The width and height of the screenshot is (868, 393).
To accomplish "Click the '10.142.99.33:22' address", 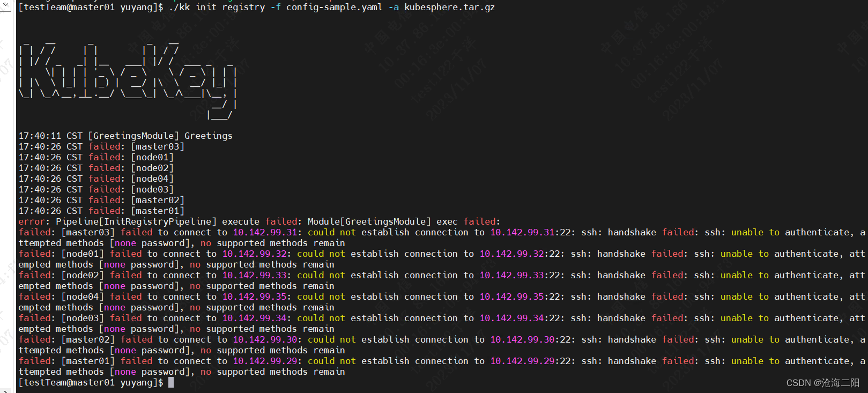I will coord(520,275).
